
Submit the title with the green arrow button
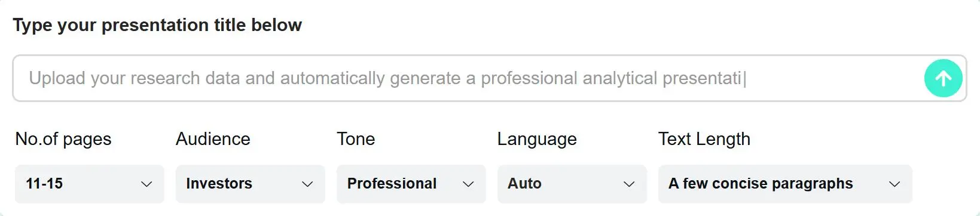click(943, 78)
